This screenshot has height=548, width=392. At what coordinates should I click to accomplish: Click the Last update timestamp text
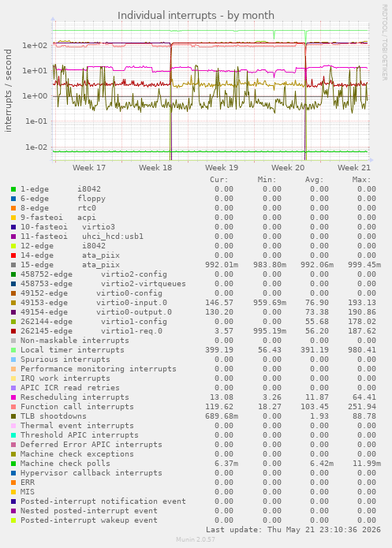click(x=293, y=530)
